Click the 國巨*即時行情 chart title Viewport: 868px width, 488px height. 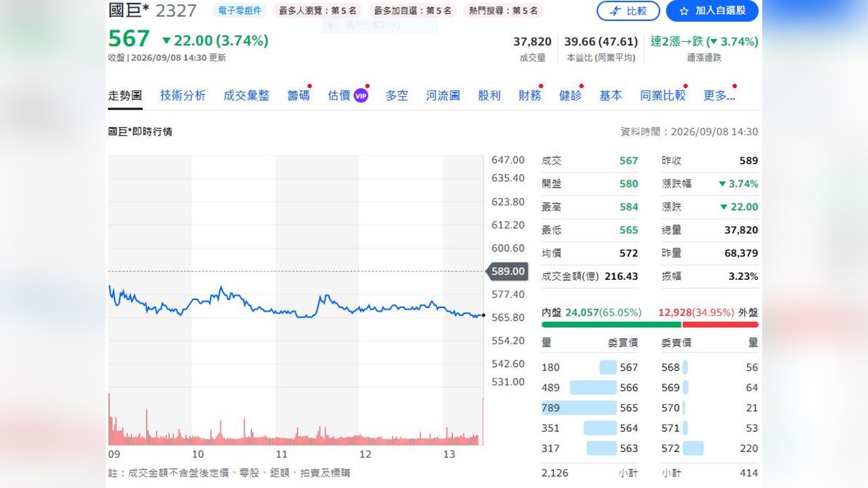tap(140, 131)
